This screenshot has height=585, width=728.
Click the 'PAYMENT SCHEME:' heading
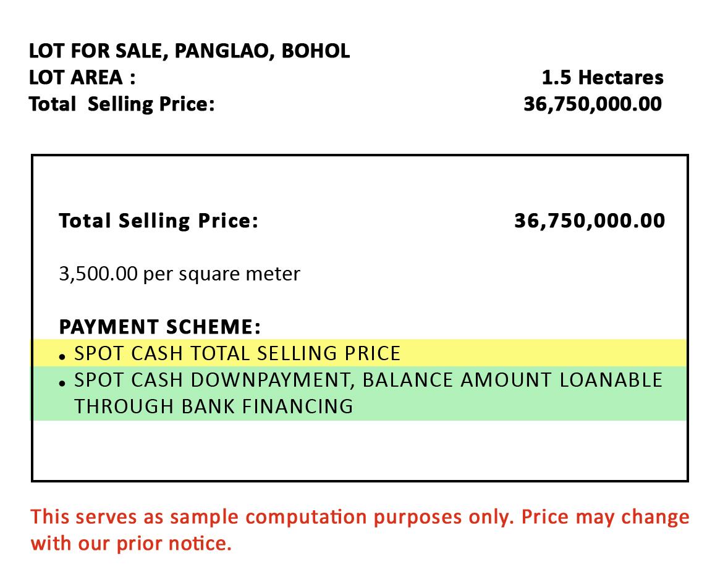[159, 327]
